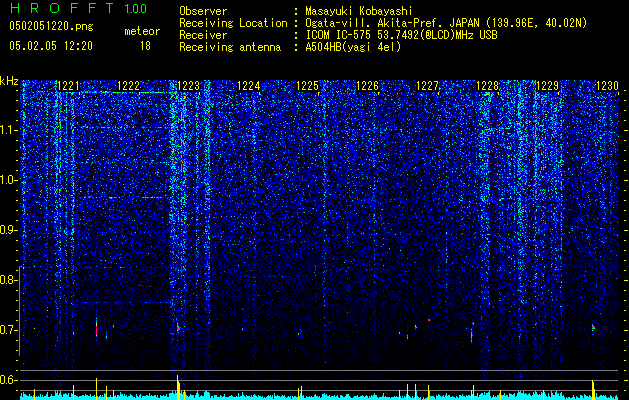Click the red meteor echo below 1230
629x400 pixels.
coord(593,328)
